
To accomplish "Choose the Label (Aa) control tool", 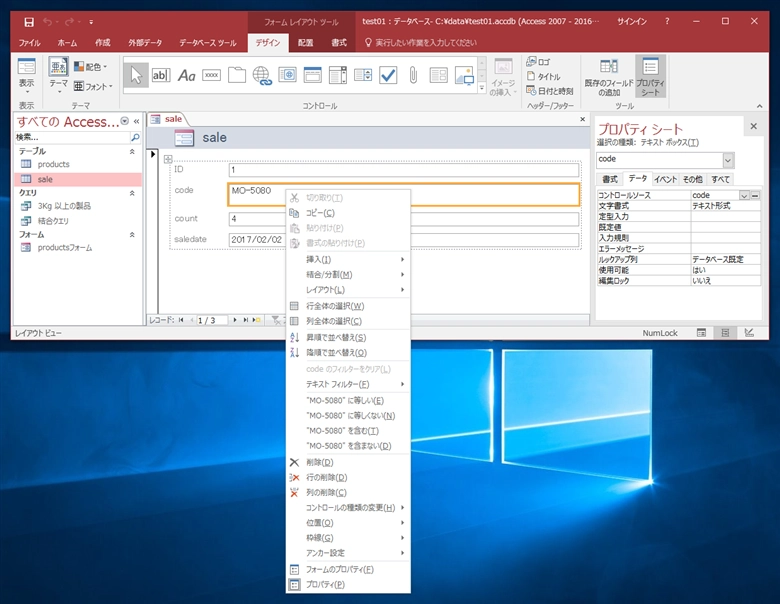I will (186, 76).
